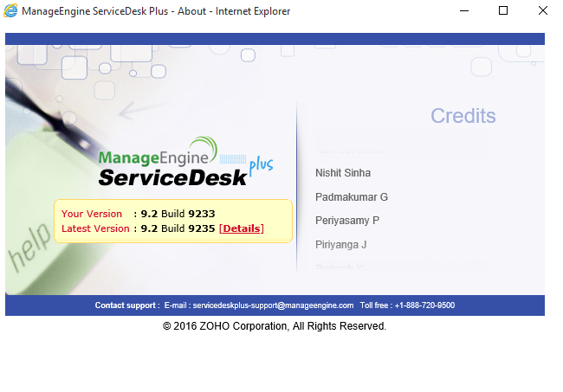
Task: Click the toll free number +1-888-720-9500
Action: click(424, 305)
